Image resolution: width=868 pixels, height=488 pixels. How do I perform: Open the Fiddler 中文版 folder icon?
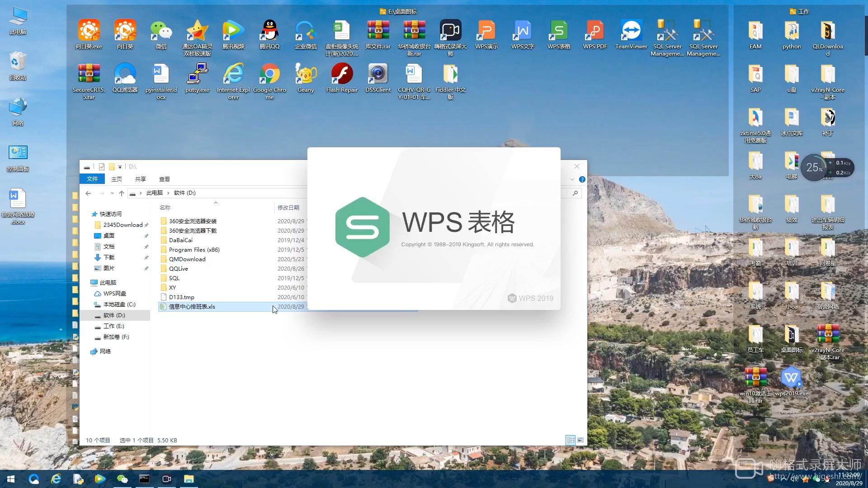pos(450,82)
